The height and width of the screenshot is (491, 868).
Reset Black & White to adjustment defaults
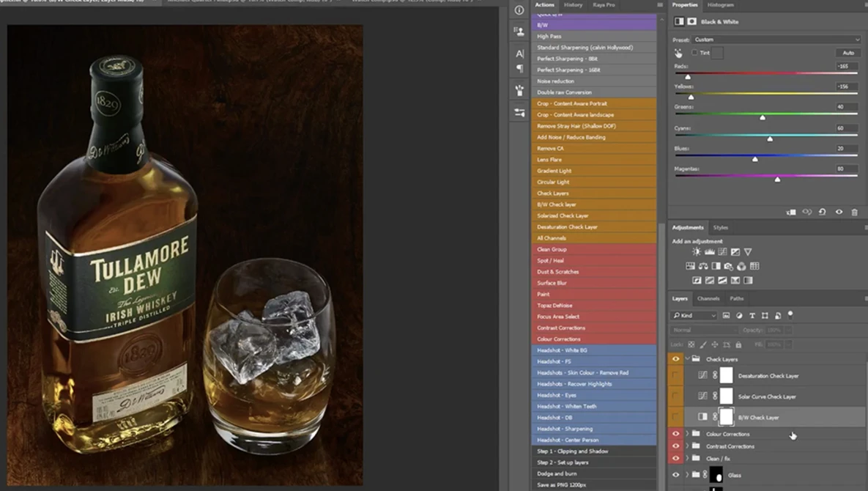click(x=823, y=212)
